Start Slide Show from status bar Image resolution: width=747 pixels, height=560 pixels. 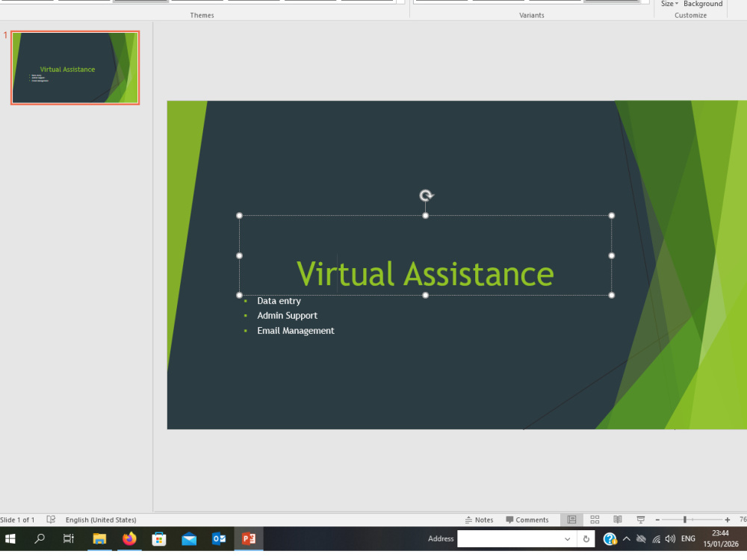pos(641,520)
